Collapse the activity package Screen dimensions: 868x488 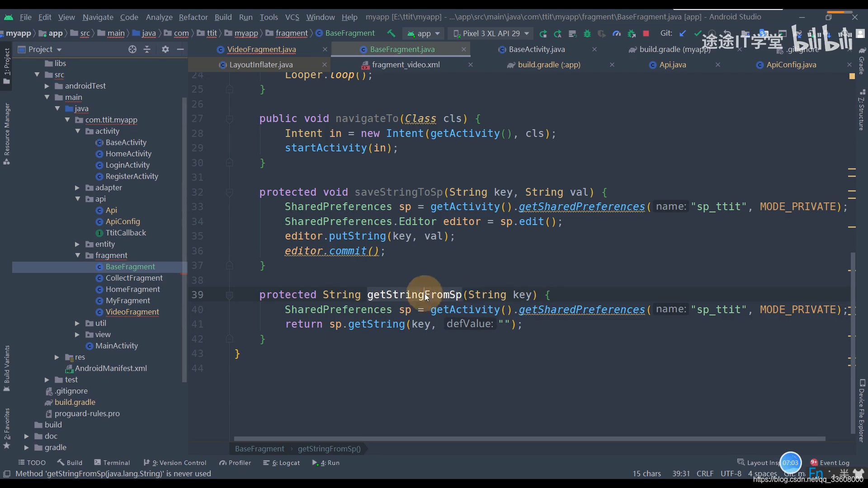point(78,131)
